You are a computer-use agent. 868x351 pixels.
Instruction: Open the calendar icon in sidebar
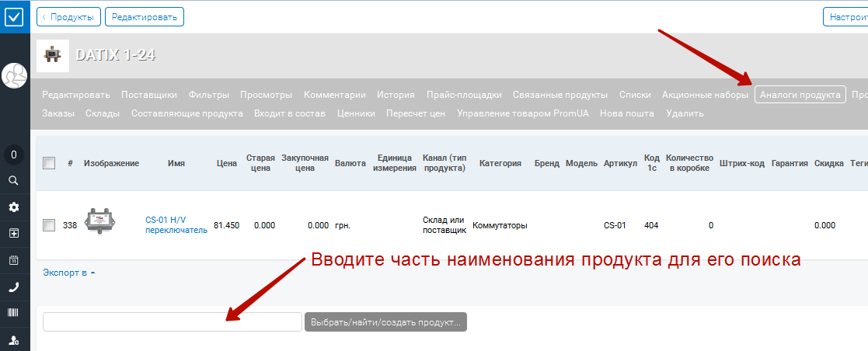point(15,260)
